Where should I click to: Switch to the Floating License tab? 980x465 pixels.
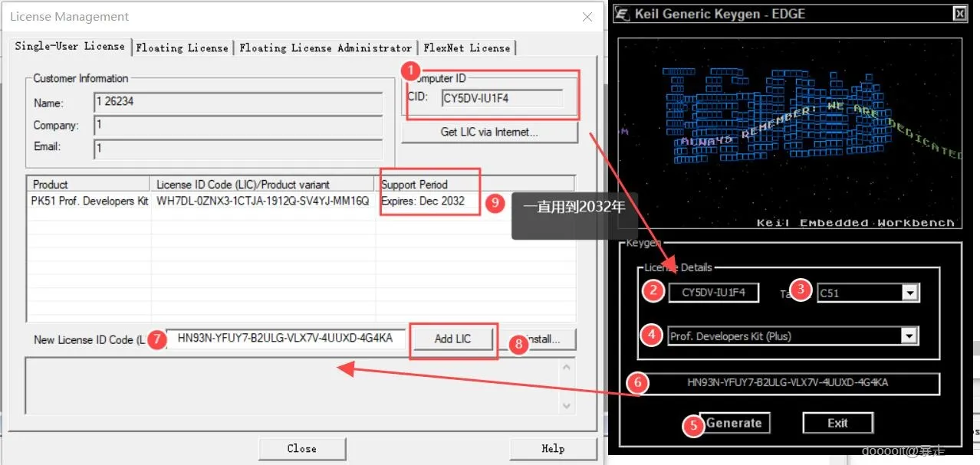[183, 47]
